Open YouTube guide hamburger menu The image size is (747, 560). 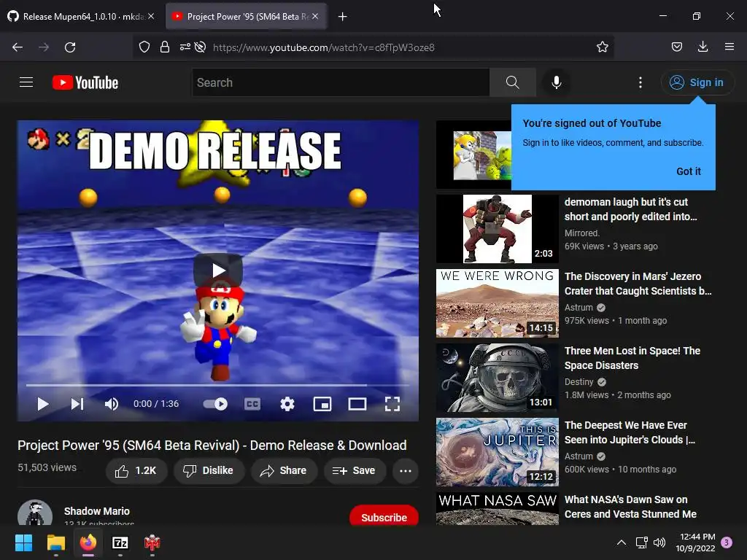[26, 82]
